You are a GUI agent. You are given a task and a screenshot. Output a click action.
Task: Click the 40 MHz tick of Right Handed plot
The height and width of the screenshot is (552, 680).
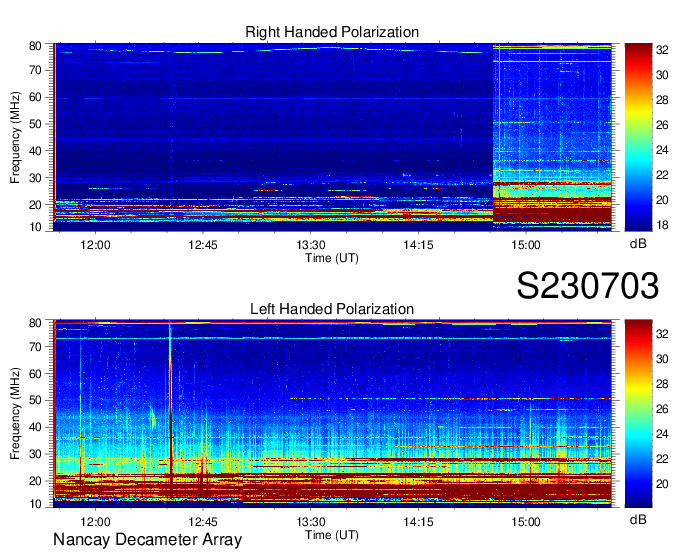(35, 151)
